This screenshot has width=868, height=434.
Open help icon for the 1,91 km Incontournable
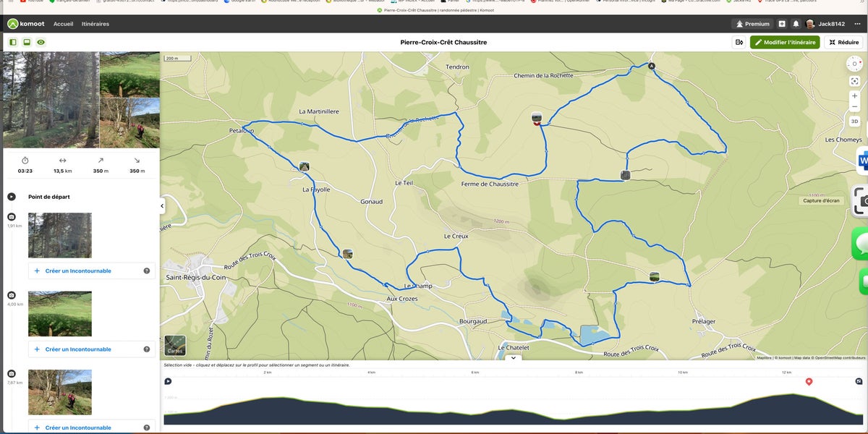[x=147, y=271]
